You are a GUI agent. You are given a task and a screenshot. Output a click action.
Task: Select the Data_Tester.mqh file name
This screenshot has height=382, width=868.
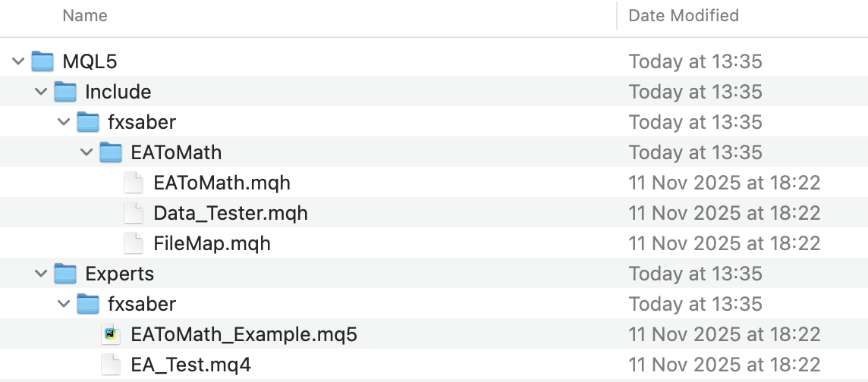pyautogui.click(x=230, y=213)
